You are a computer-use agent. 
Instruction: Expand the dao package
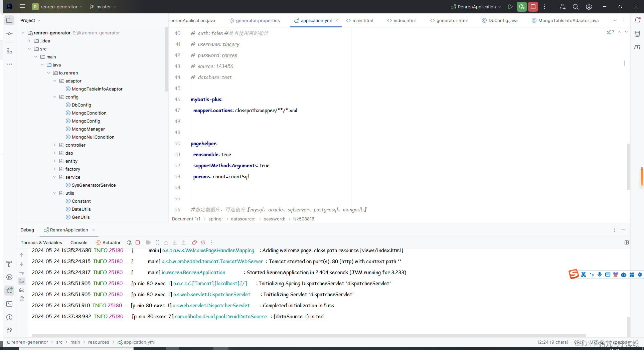tap(55, 153)
